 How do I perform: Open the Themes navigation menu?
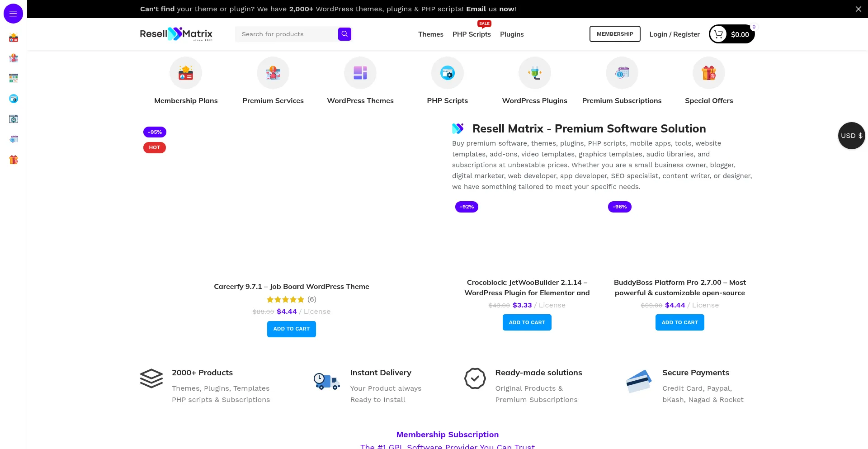pos(430,34)
